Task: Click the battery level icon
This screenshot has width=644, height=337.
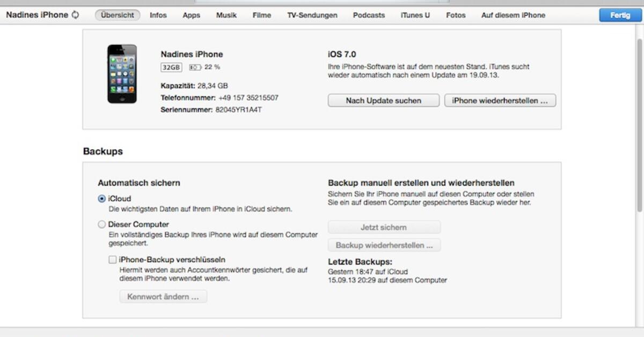Action: [x=195, y=68]
